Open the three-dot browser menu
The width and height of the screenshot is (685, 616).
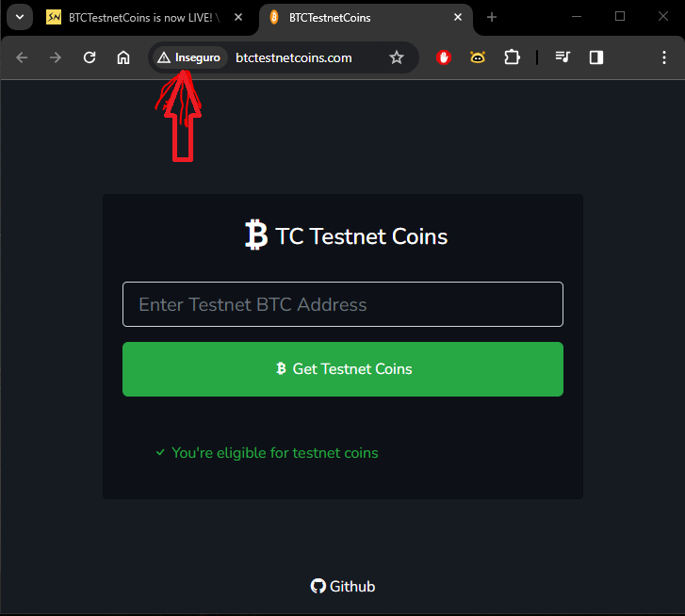[664, 57]
